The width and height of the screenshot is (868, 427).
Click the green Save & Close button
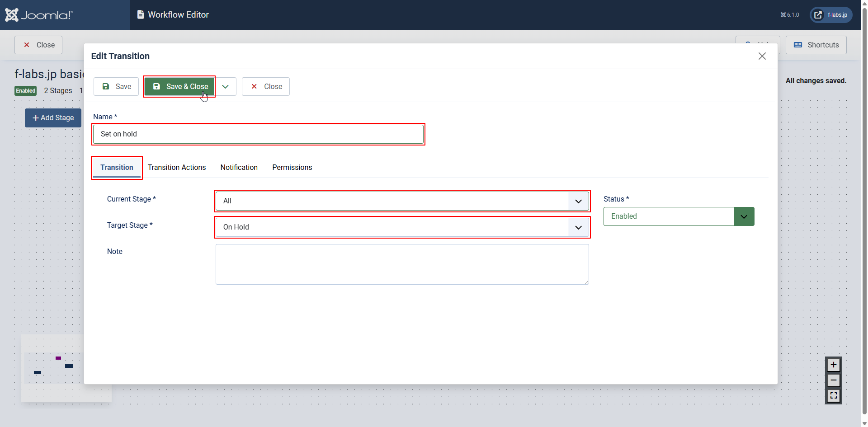click(179, 87)
